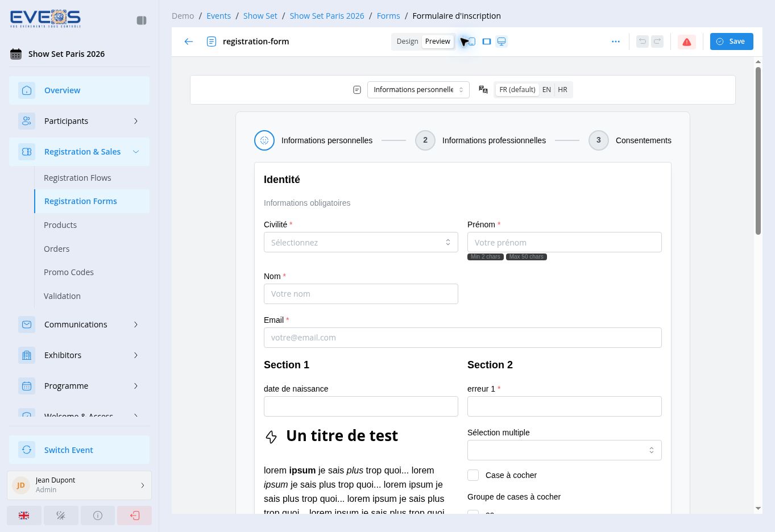775x532 pixels.
Task: Open the red warning alert
Action: [687, 41]
